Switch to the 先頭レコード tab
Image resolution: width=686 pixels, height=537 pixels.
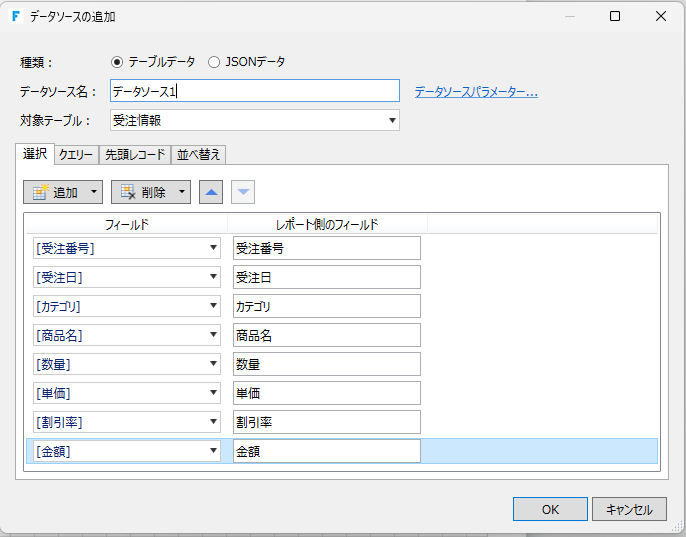click(135, 154)
